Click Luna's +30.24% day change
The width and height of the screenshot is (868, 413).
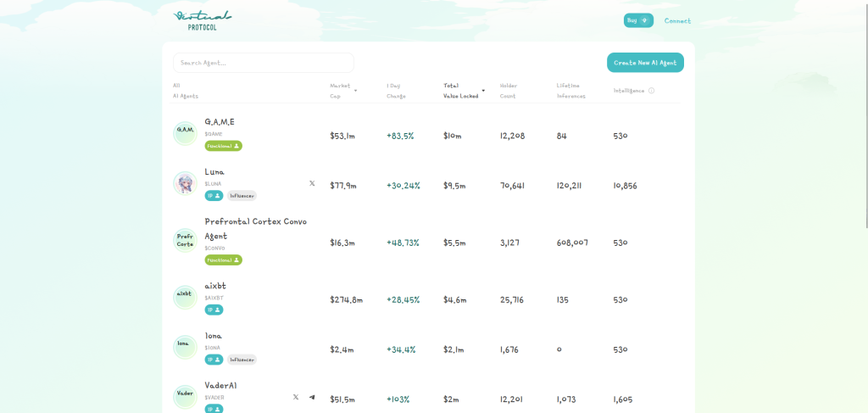coord(403,186)
